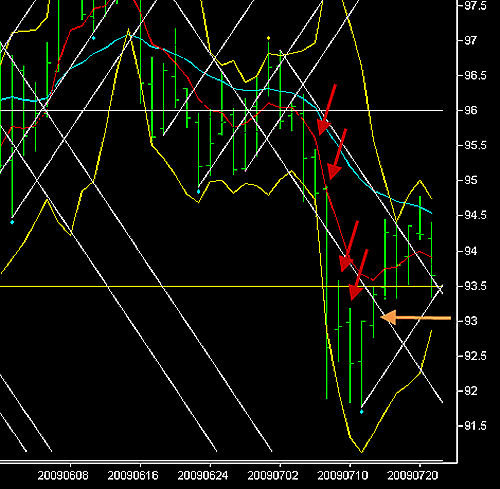Viewport: 500px width, 489px height.
Task: Click the 20090616 date label
Action: [133, 476]
